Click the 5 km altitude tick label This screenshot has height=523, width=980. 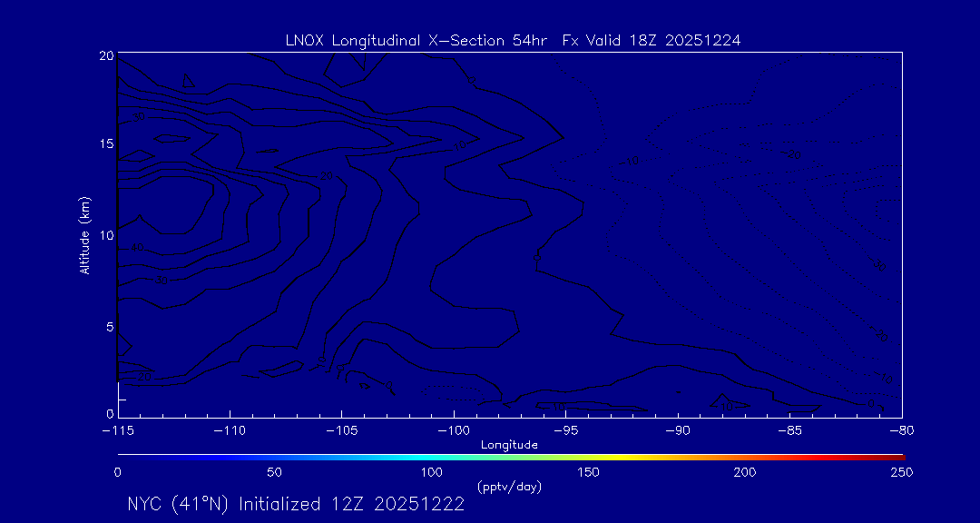(109, 326)
